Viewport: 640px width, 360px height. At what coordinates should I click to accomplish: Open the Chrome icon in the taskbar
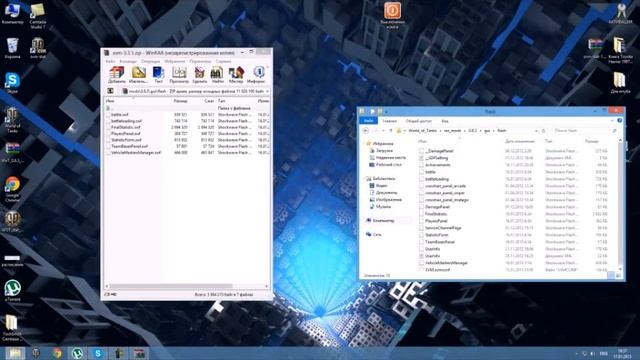point(57,353)
